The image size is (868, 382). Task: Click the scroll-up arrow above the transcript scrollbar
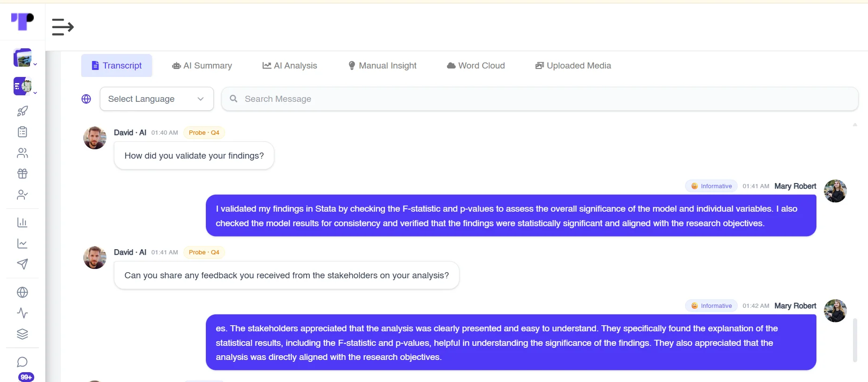tap(855, 125)
